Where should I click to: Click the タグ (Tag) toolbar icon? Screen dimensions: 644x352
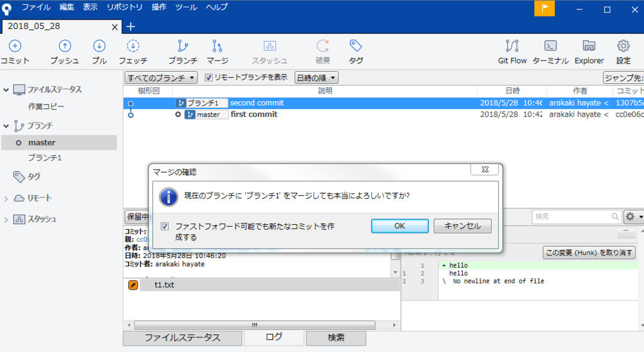356,46
